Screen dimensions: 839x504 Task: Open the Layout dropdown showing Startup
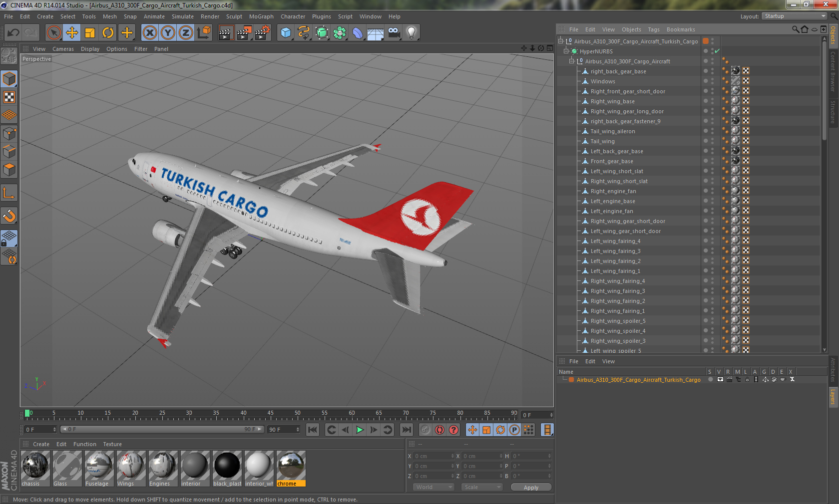click(x=794, y=16)
